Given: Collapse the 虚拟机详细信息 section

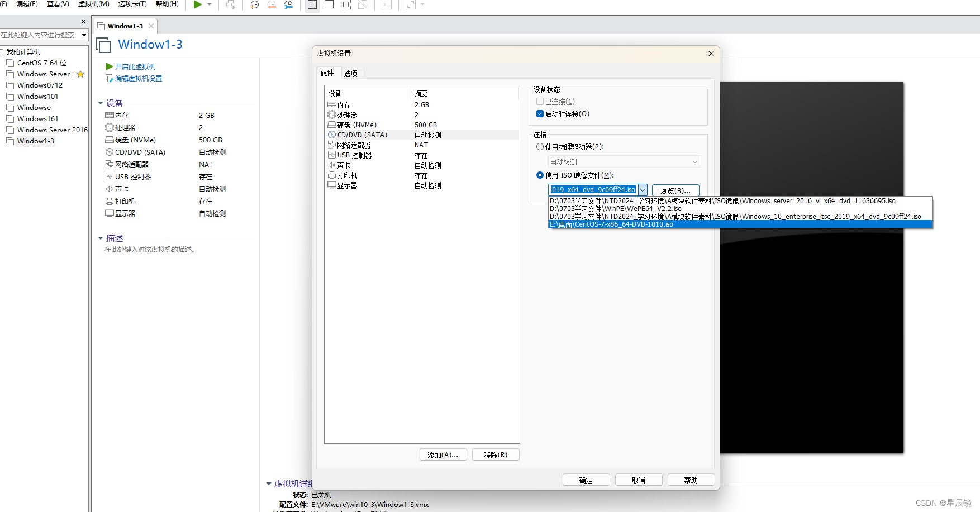Looking at the screenshot, I should pyautogui.click(x=268, y=484).
